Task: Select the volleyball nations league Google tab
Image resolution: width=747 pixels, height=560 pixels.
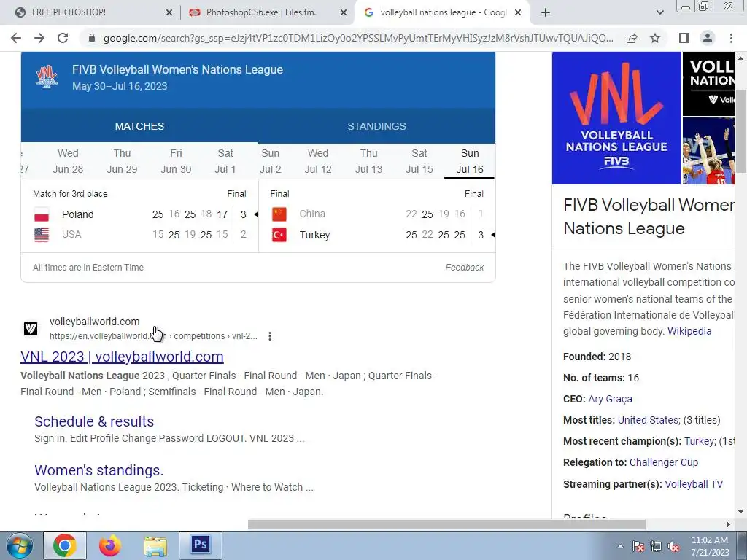Action: coord(443,12)
